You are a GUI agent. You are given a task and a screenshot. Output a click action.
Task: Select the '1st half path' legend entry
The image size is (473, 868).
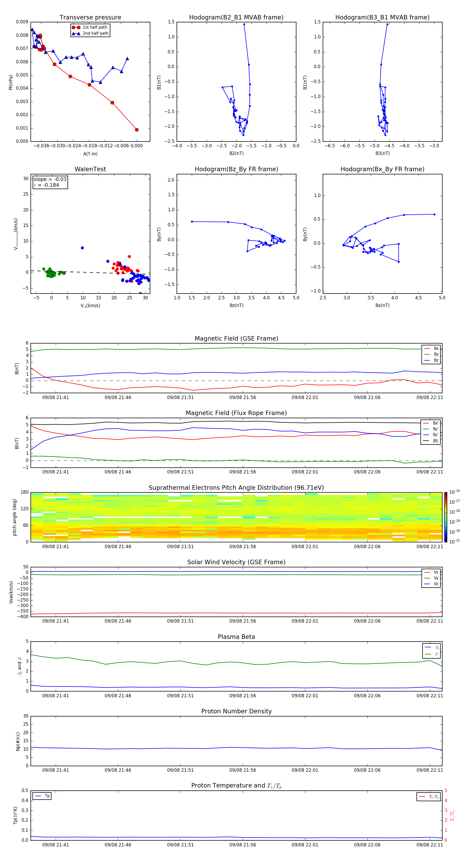coord(90,27)
